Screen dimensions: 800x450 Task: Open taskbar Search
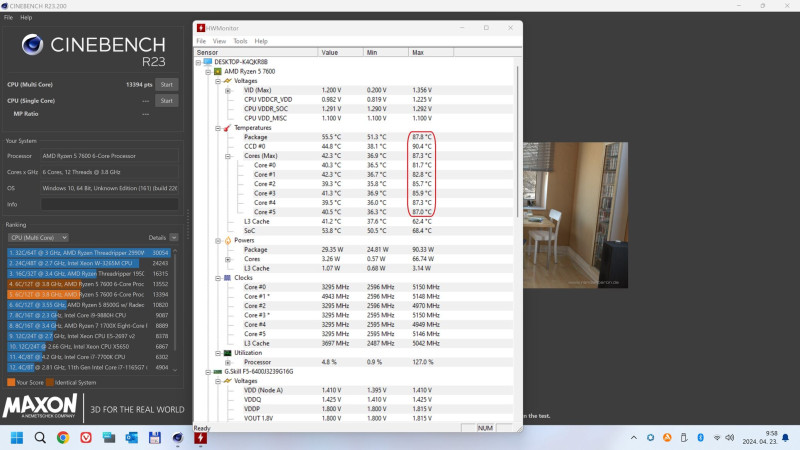pos(40,438)
